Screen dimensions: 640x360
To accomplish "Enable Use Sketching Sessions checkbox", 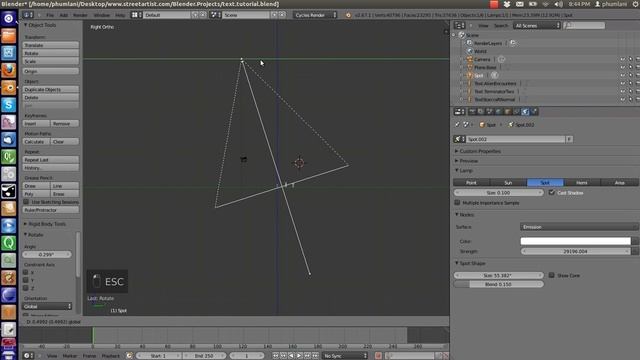I will [x=26, y=202].
